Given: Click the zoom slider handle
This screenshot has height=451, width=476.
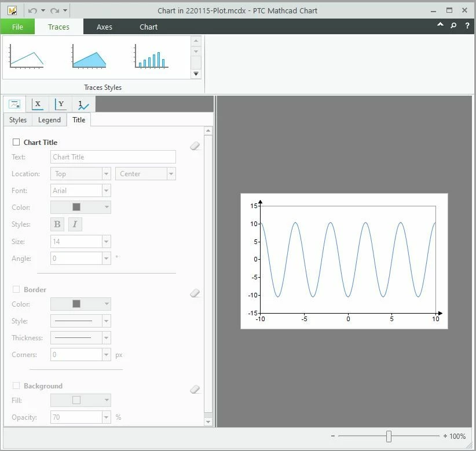Looking at the screenshot, I should (x=389, y=436).
